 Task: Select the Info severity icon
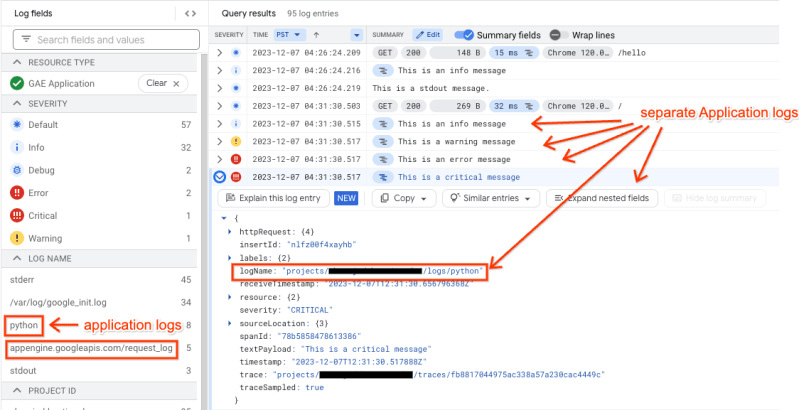[17, 148]
